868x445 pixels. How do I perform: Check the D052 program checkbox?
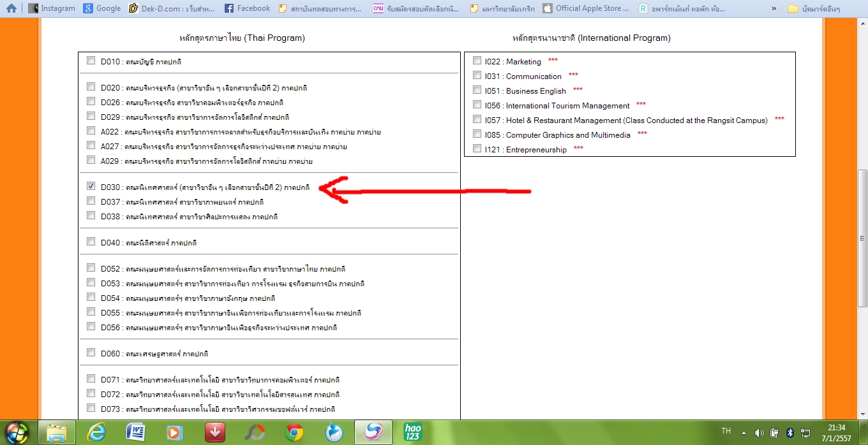[x=91, y=268]
